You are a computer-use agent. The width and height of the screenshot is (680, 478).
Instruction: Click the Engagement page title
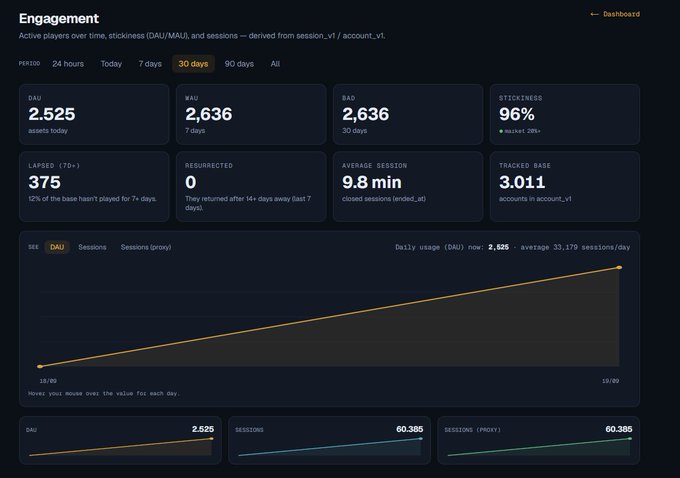coord(59,19)
